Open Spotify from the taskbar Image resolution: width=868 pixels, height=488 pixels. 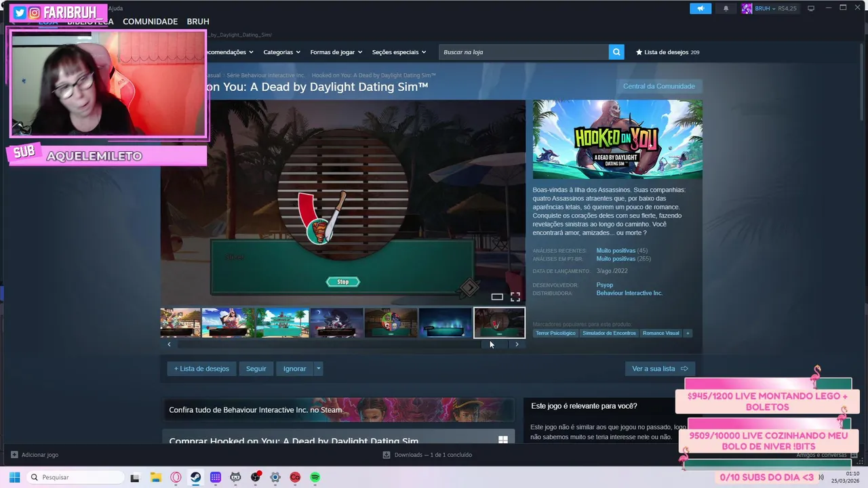[x=315, y=477]
